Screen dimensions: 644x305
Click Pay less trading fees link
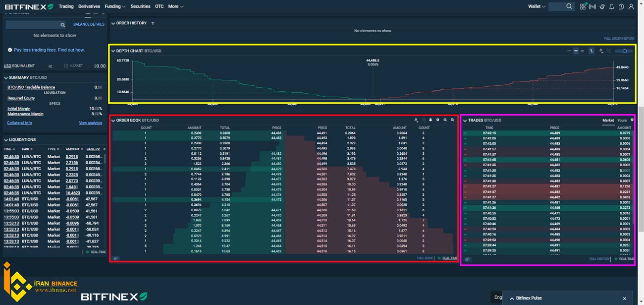tap(49, 50)
